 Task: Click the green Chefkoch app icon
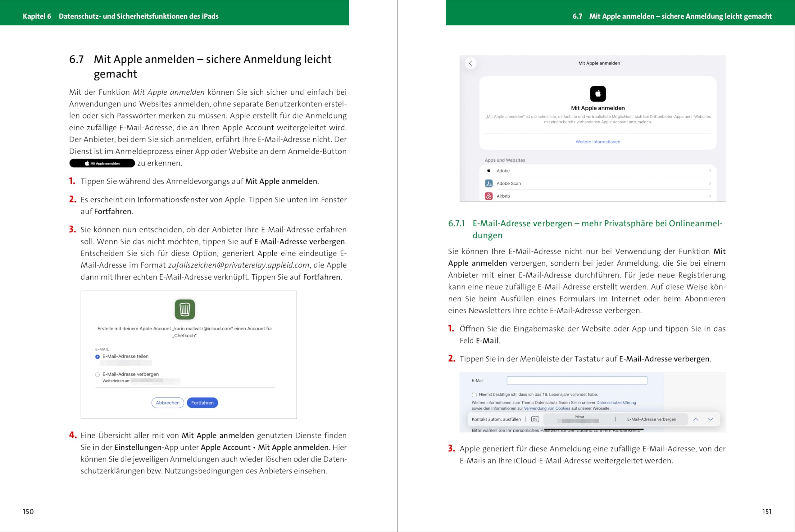point(185,309)
